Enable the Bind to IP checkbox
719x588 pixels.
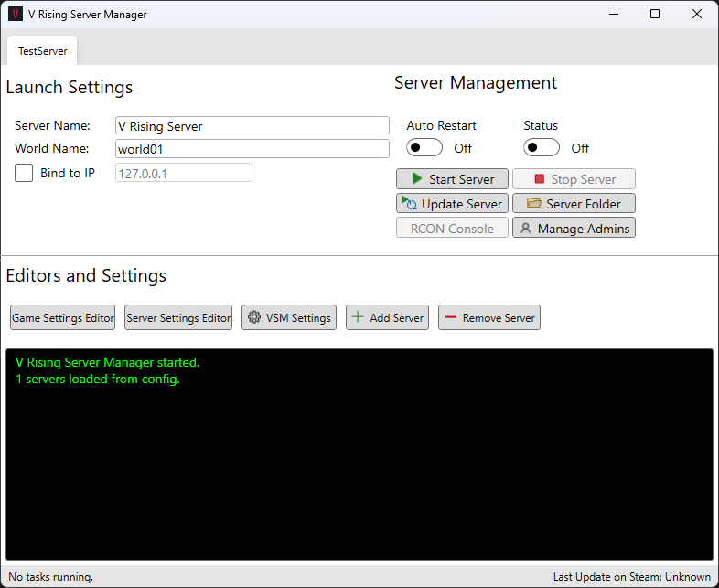click(24, 173)
